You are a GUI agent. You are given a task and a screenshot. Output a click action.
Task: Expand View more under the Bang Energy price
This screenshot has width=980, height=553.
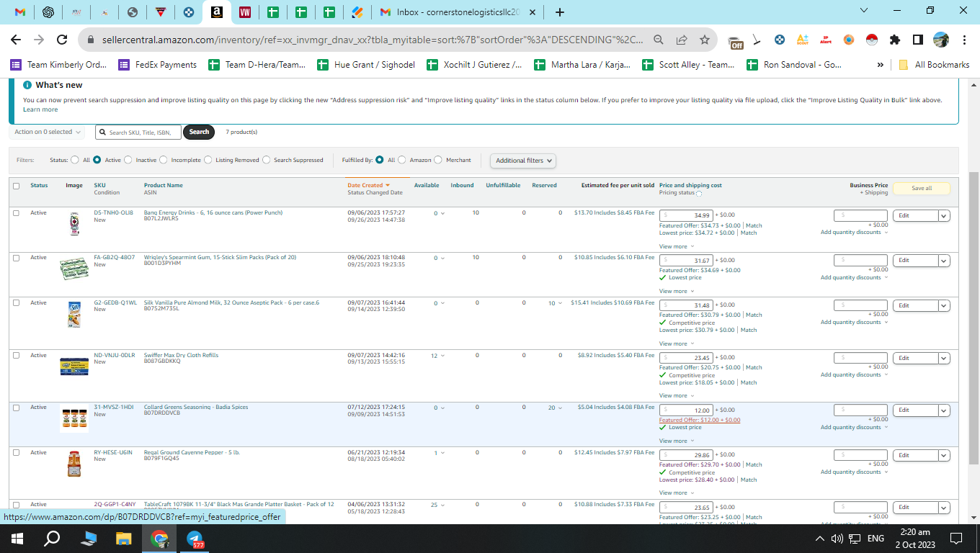coord(677,246)
